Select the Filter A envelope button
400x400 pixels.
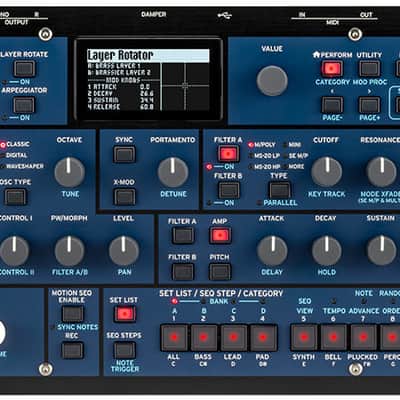click(x=183, y=235)
